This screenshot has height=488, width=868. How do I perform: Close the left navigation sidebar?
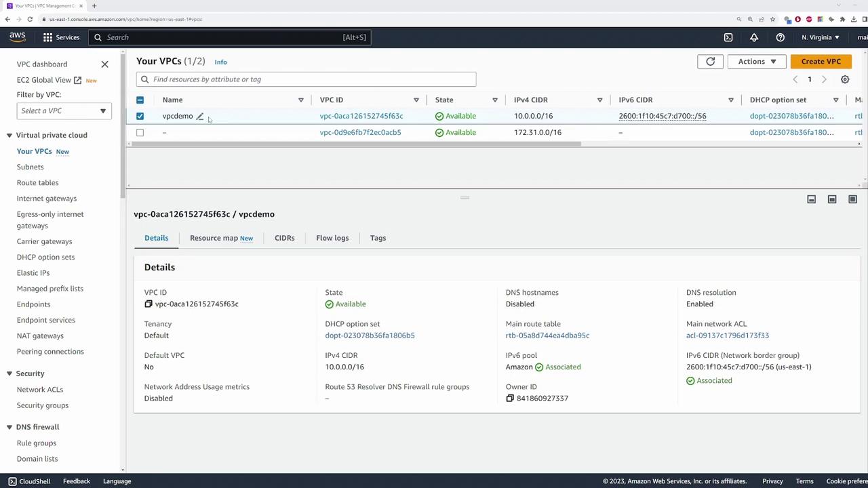click(x=104, y=64)
